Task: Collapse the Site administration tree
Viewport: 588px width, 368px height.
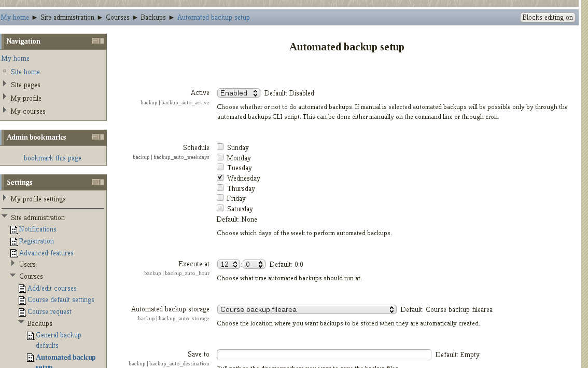Action: click(5, 216)
